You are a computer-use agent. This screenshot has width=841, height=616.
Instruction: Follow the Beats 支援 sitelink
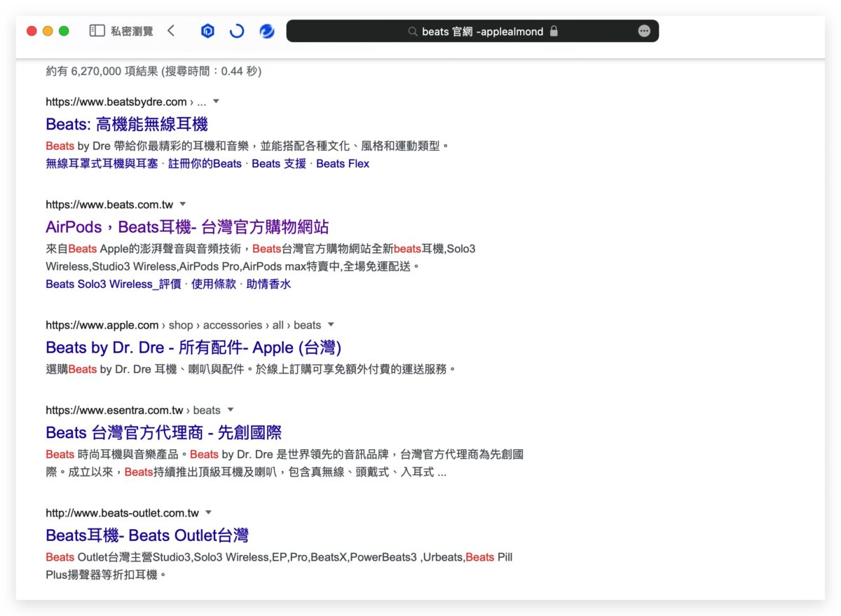[279, 164]
